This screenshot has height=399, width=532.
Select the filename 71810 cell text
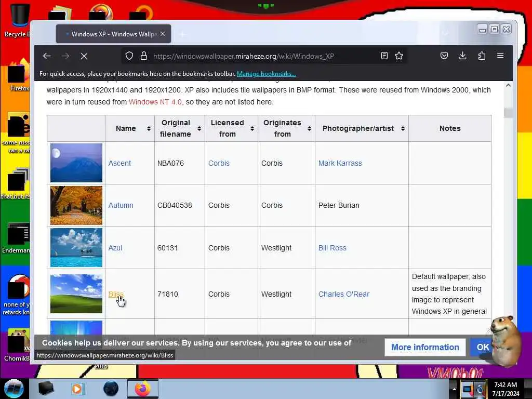click(167, 294)
